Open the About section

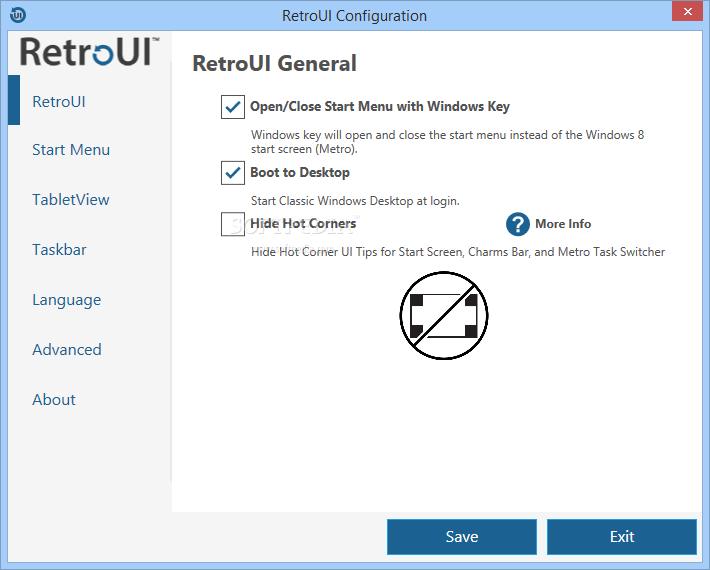pyautogui.click(x=54, y=400)
